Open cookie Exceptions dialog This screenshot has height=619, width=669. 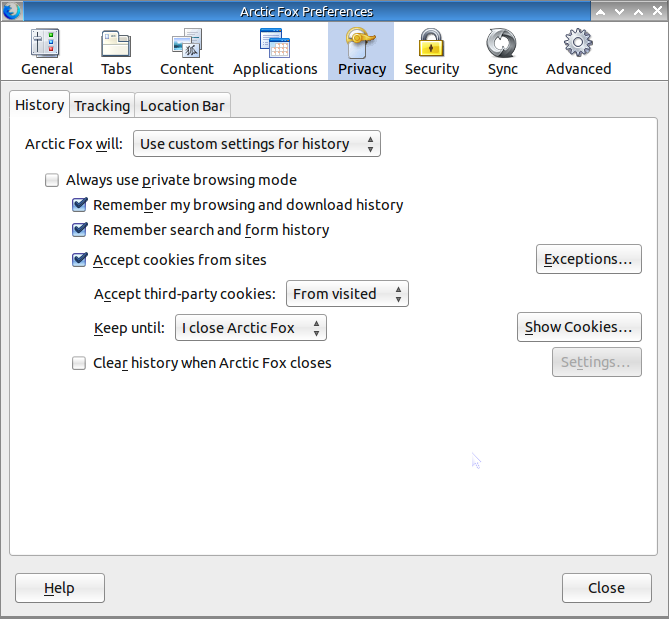589,259
